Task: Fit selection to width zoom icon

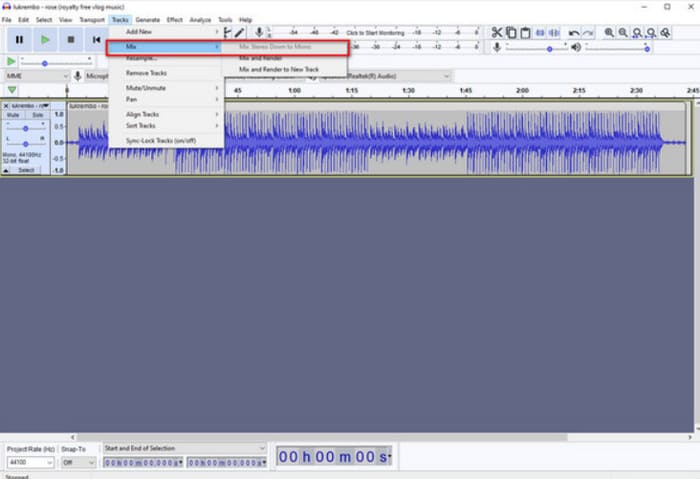Action: (x=637, y=33)
